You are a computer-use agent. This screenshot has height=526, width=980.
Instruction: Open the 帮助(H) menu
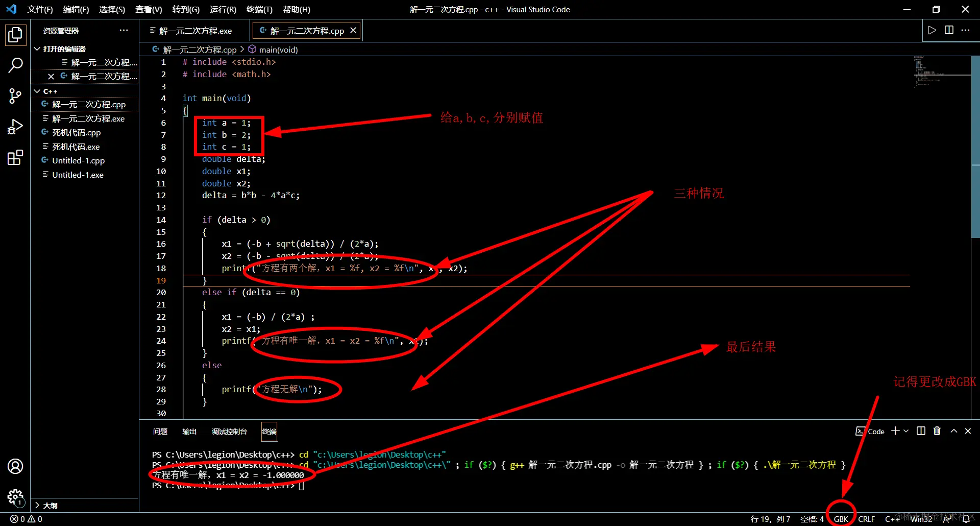[x=296, y=9]
